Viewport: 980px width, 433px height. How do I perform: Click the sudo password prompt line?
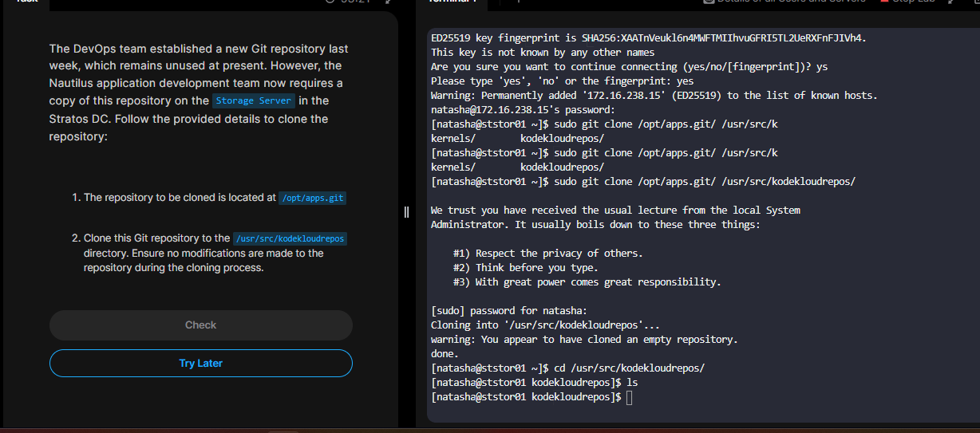[x=508, y=311]
